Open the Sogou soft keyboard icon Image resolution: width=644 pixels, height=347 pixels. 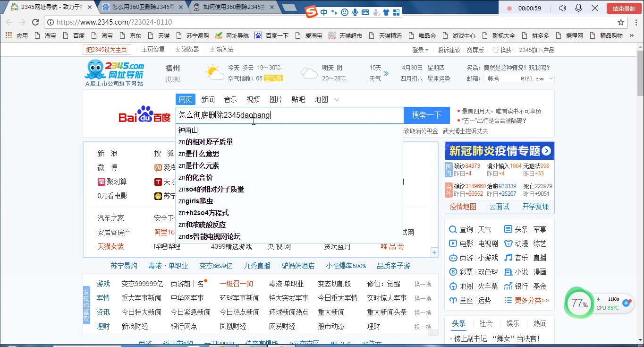point(365,12)
